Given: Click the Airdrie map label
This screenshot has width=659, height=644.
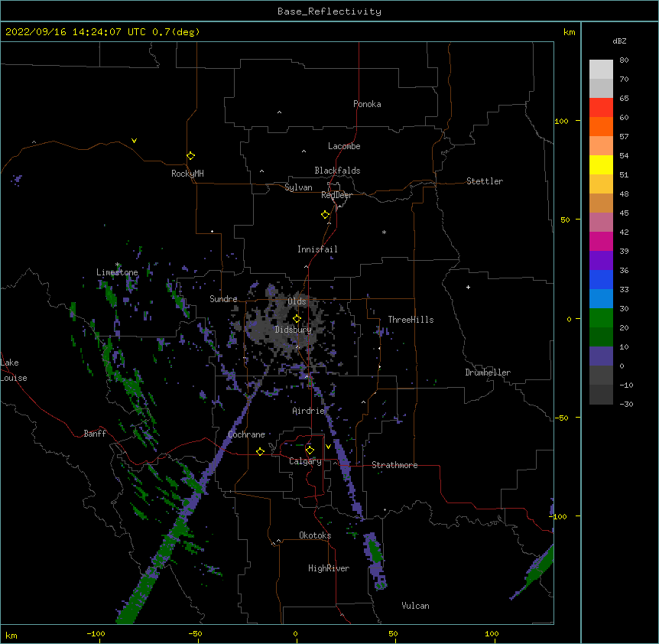Looking at the screenshot, I should [x=308, y=411].
